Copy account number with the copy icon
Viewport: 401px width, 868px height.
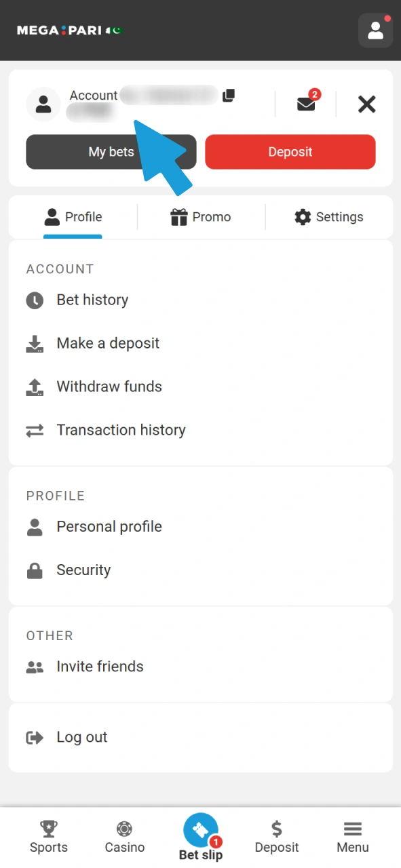click(228, 96)
